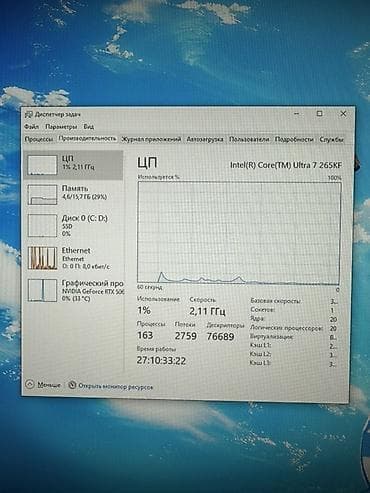Click the ЦП mini graph thumbnail

42,165
